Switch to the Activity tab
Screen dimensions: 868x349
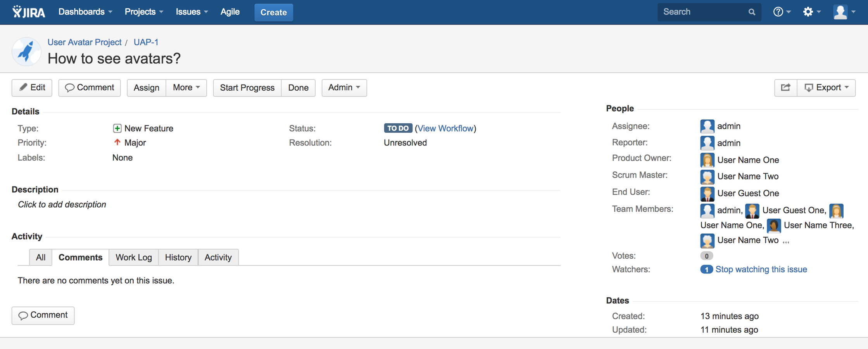tap(218, 257)
